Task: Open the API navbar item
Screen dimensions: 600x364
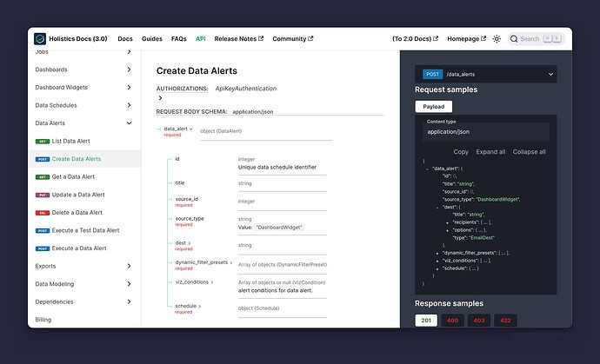Action: point(201,38)
